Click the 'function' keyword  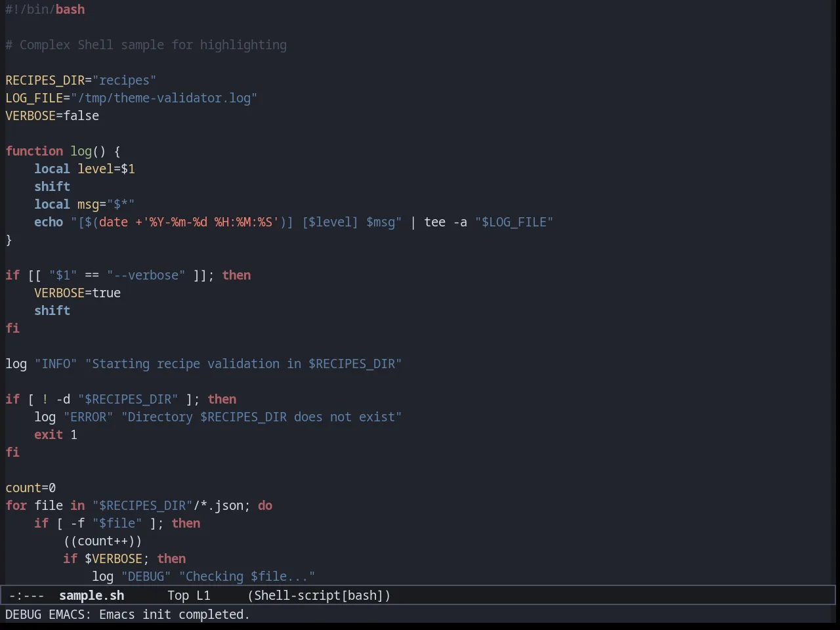(34, 151)
